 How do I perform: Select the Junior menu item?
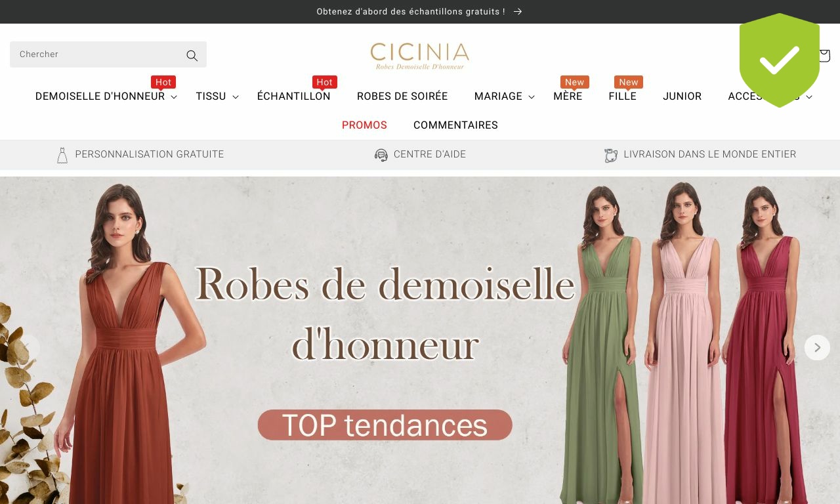pos(682,96)
